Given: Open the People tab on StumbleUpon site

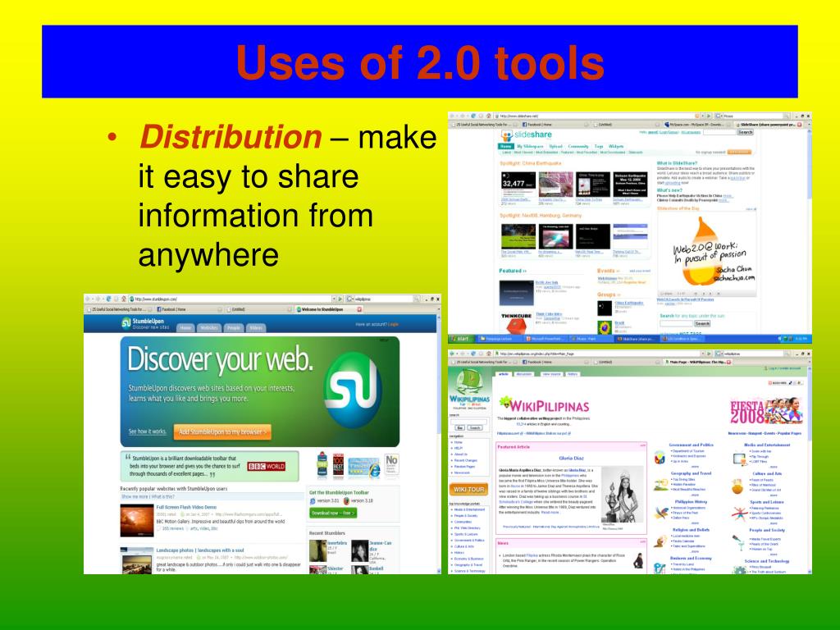Looking at the screenshot, I should (x=234, y=328).
